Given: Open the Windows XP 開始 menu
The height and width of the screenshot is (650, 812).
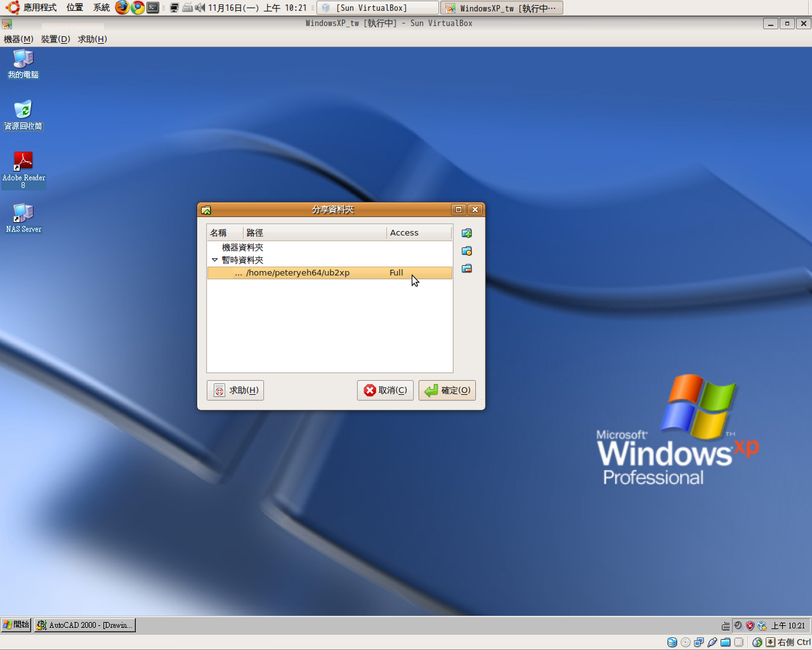Looking at the screenshot, I should (x=16, y=625).
